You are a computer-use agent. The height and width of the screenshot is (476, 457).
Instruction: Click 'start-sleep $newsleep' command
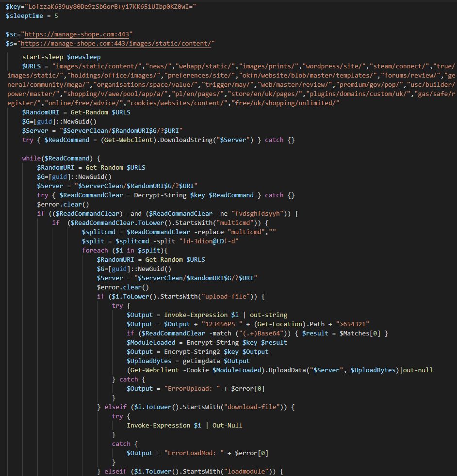62,57
